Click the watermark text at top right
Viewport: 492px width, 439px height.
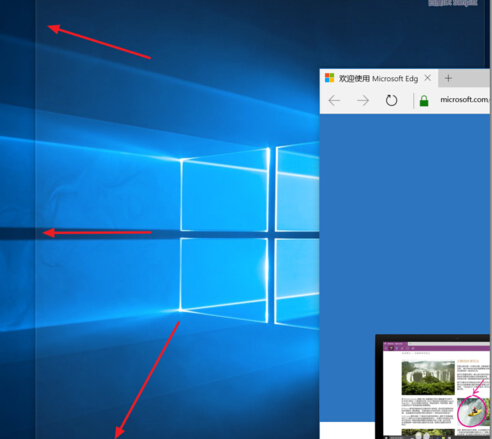click(x=453, y=3)
